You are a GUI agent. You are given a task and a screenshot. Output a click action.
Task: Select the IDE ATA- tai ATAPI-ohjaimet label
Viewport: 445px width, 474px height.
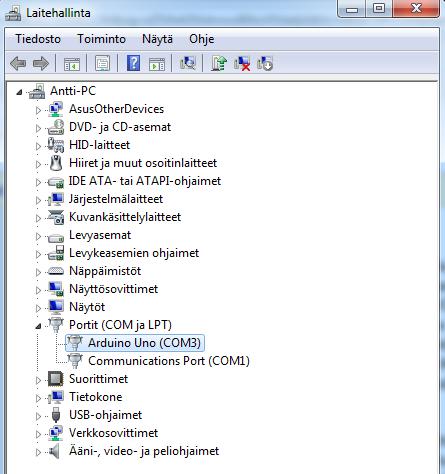145,181
